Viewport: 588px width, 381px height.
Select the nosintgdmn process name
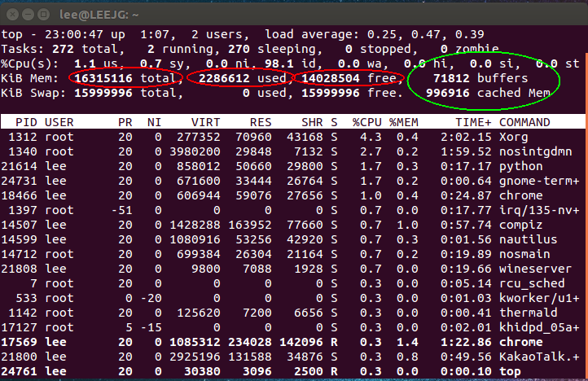pyautogui.click(x=536, y=151)
